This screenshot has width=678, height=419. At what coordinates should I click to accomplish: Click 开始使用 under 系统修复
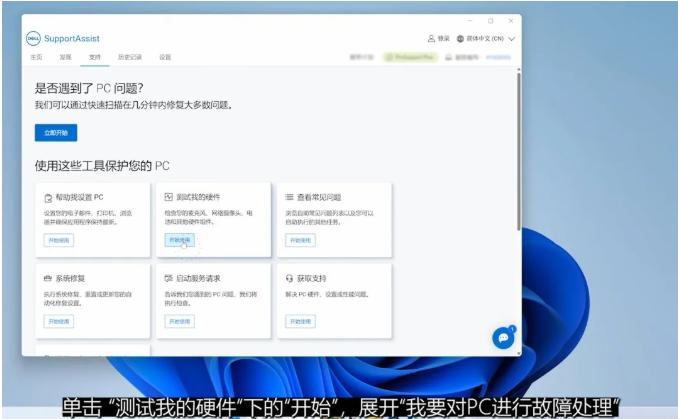[x=59, y=321]
